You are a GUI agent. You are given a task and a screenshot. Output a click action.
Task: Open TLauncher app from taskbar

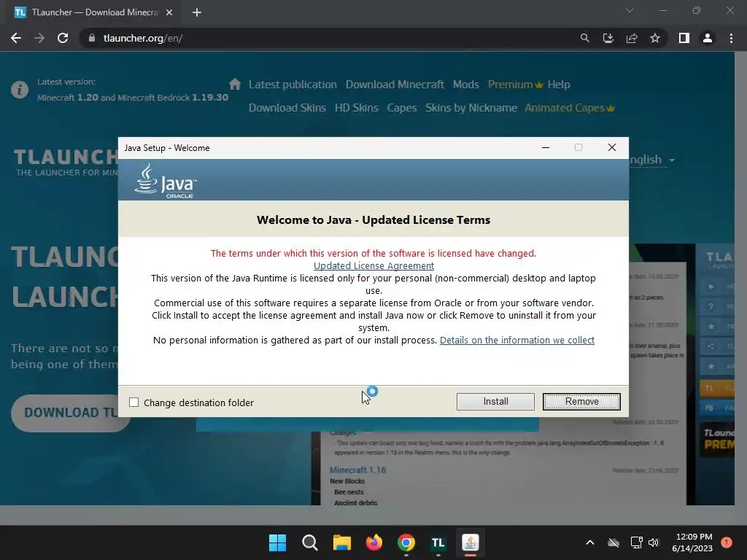click(x=438, y=542)
